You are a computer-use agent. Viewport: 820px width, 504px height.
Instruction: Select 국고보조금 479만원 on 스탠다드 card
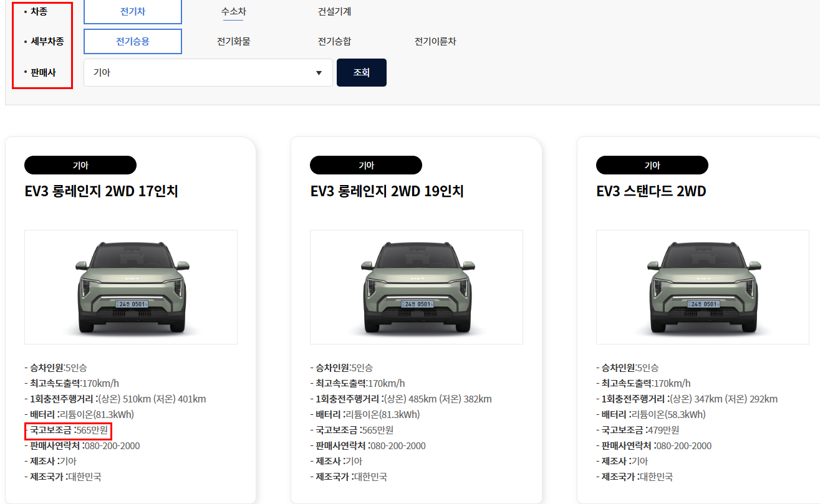coord(638,430)
